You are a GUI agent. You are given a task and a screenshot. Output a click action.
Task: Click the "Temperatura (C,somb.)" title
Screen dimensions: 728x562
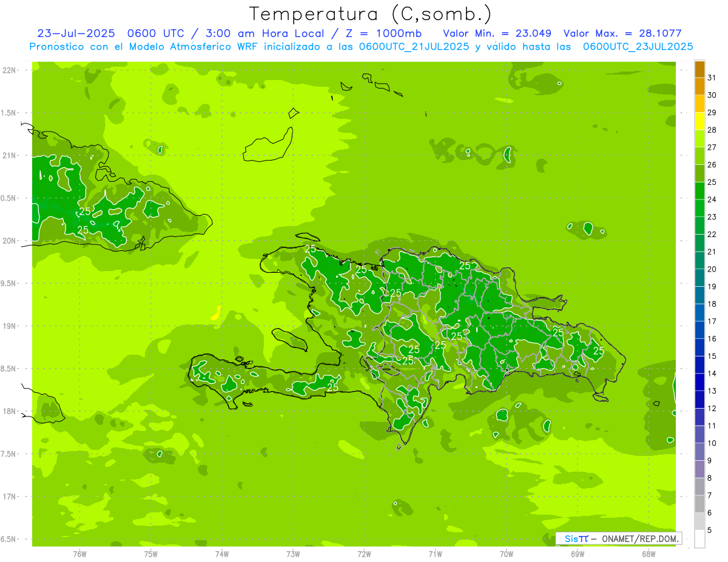coord(370,14)
